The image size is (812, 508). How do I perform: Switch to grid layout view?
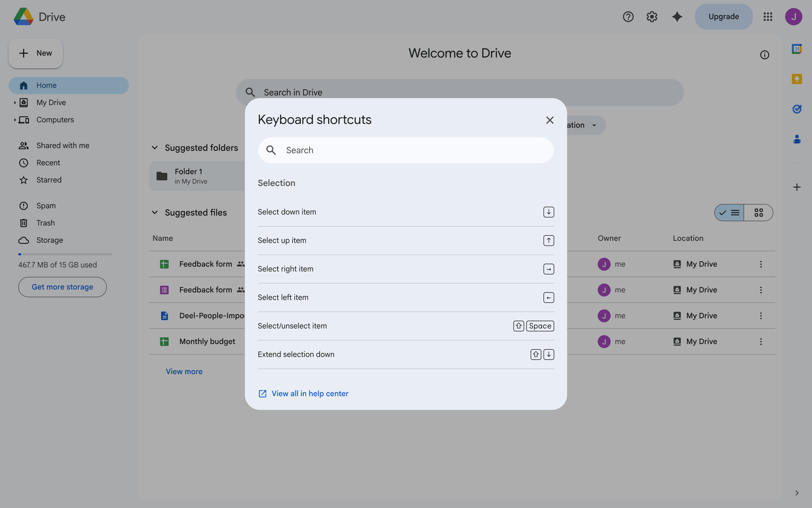point(759,213)
